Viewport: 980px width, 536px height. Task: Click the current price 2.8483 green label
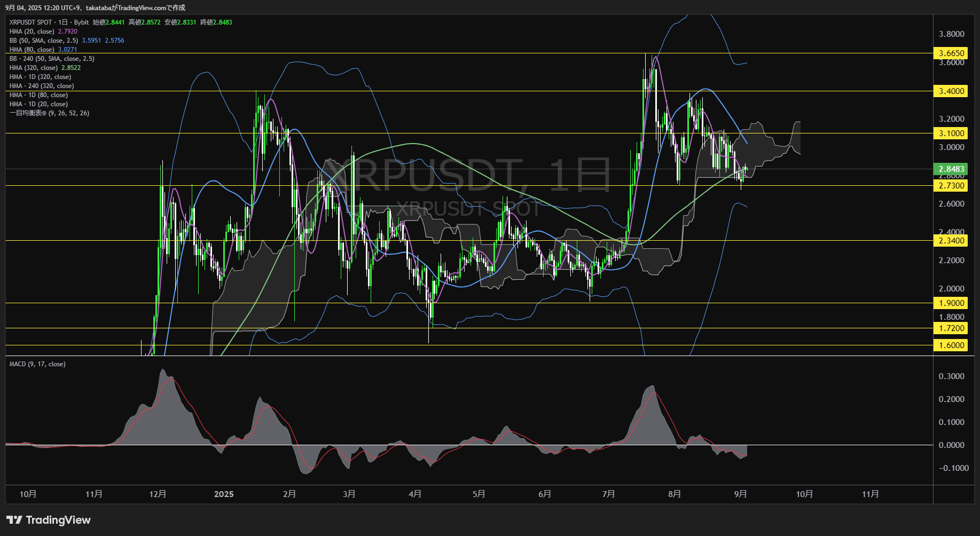click(x=951, y=169)
